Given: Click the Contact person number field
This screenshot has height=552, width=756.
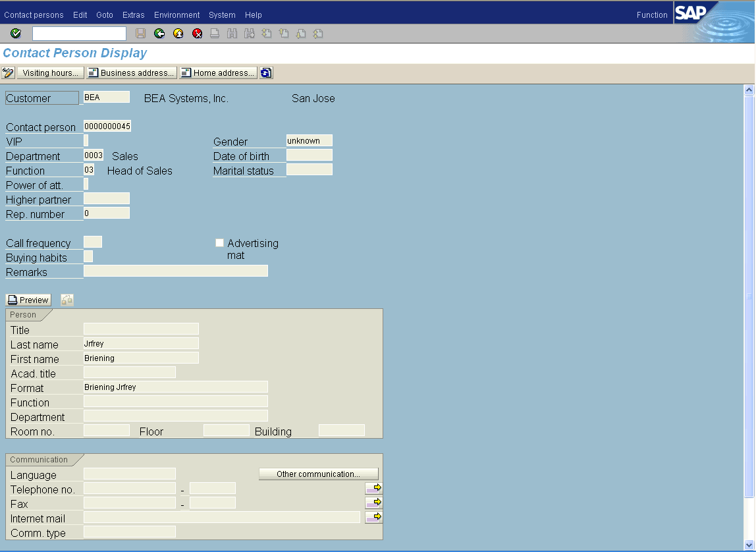Looking at the screenshot, I should [107, 126].
